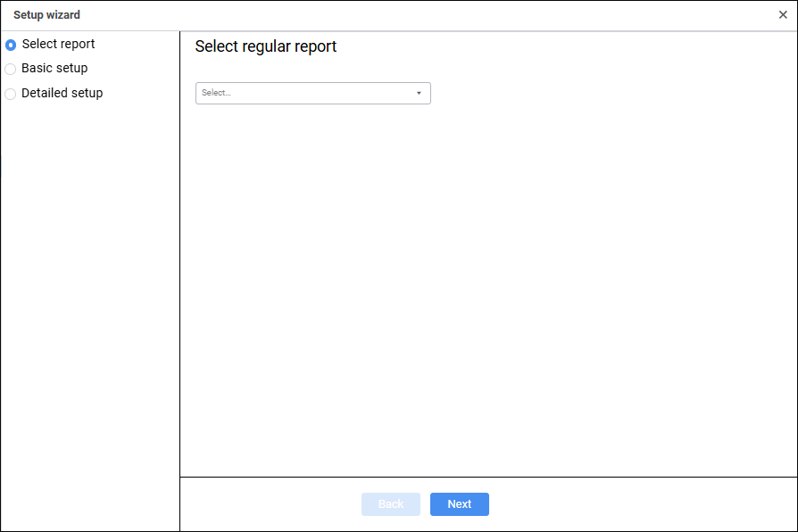Close the Setup wizard dialog
798x532 pixels.
tap(783, 15)
